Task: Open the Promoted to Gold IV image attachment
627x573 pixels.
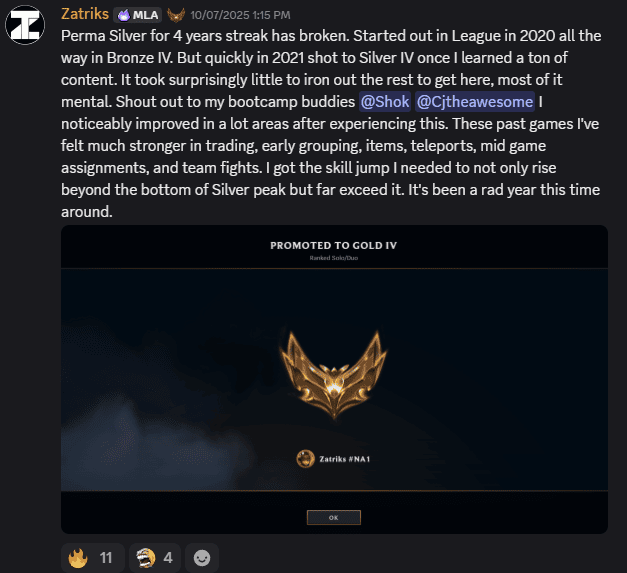Action: 334,379
